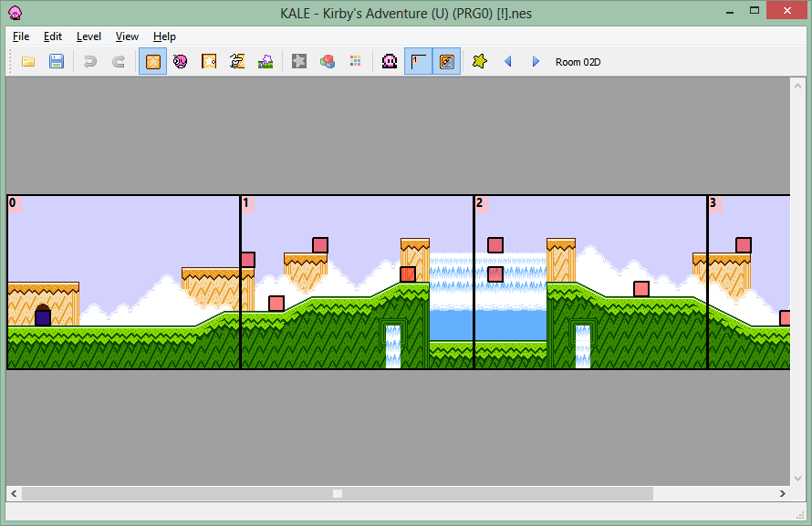812x526 pixels.
Task: Click the Kirby application icon in title bar
Action: point(16,13)
